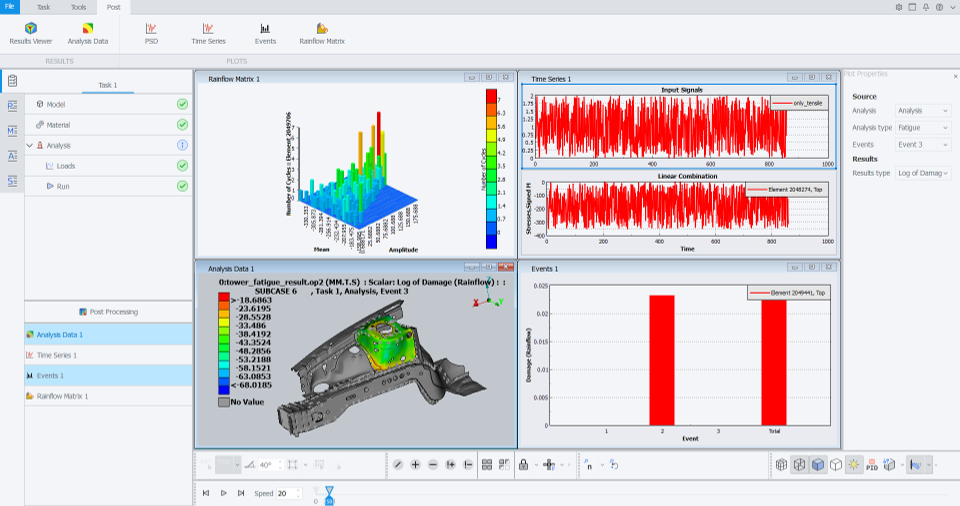Click the lock icon in bottom toolbar
This screenshot has height=506, width=960.
[522, 465]
